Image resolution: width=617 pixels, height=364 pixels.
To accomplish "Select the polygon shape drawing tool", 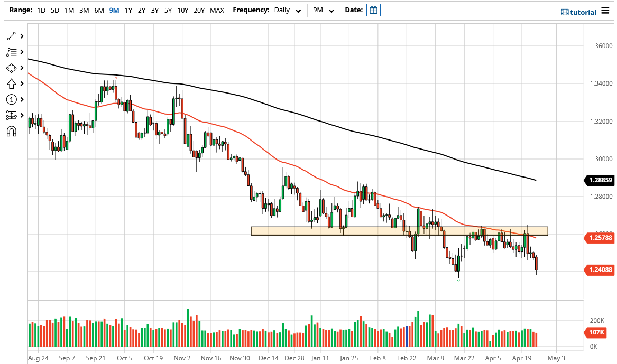I will coord(11,68).
